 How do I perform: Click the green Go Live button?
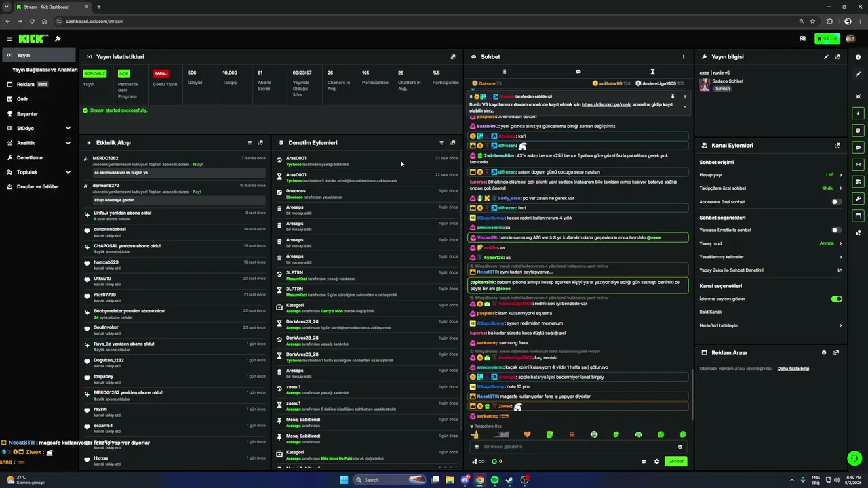click(x=827, y=39)
